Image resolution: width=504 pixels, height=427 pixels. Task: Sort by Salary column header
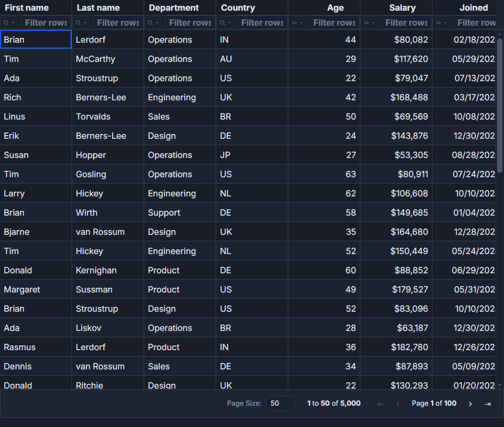point(396,7)
